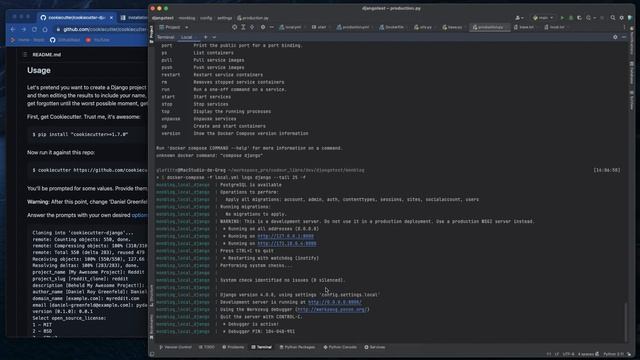Click the Debug bug icon in toolbar
This screenshot has width=640, height=360.
click(x=571, y=18)
